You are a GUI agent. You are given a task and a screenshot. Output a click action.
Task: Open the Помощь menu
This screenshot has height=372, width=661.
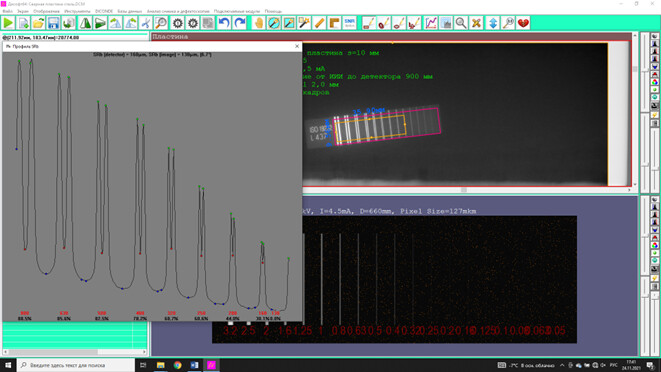273,11
